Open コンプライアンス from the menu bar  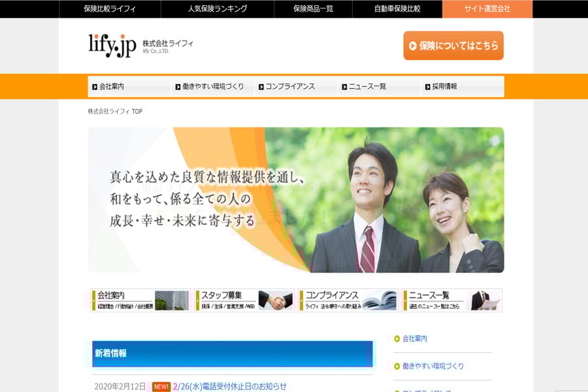pyautogui.click(x=296, y=86)
